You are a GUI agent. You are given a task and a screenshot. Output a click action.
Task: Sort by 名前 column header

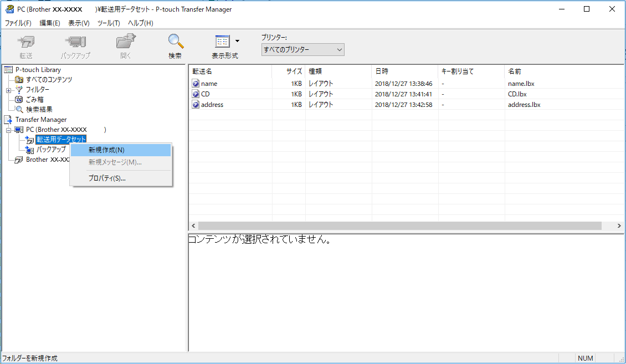click(x=564, y=71)
